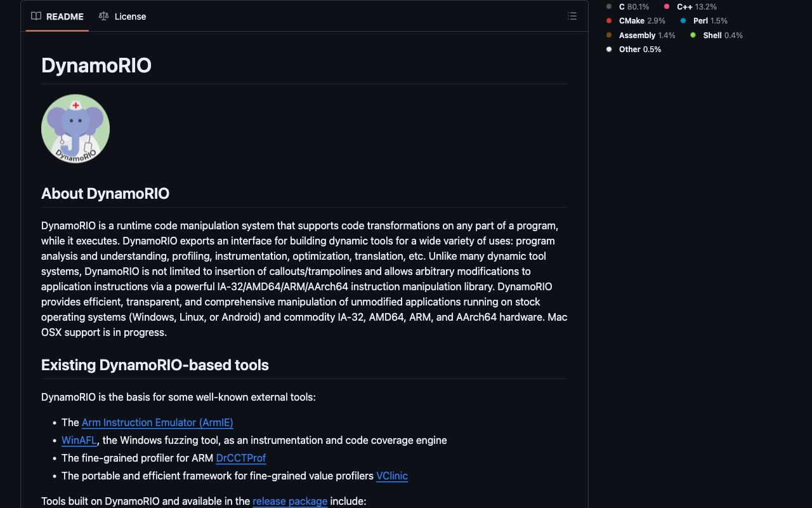Click the book icon beside README

point(36,17)
